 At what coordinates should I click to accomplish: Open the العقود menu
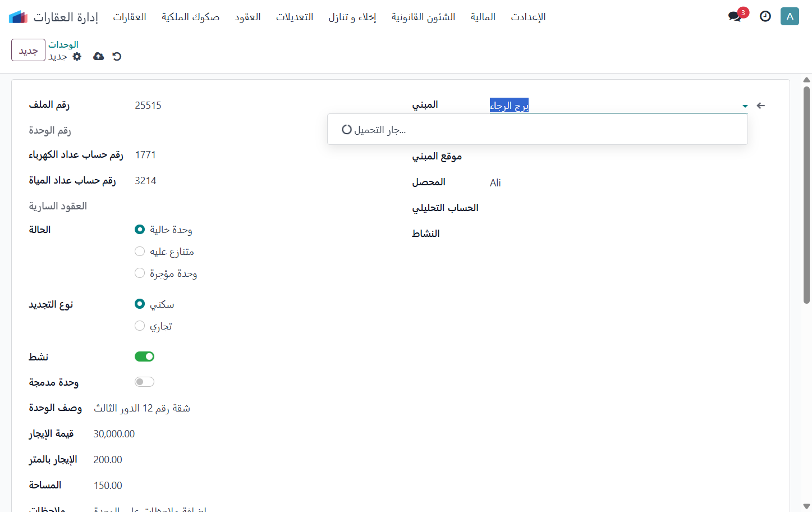click(x=247, y=17)
